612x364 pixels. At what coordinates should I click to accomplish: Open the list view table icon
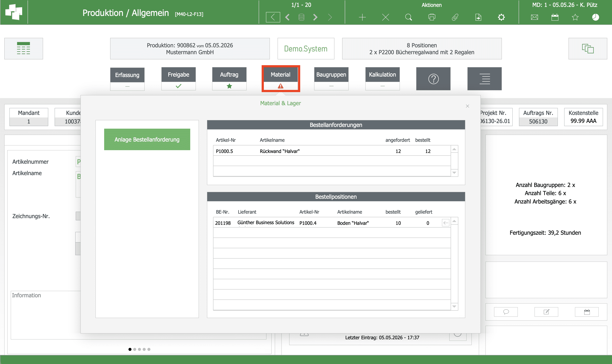pyautogui.click(x=23, y=48)
